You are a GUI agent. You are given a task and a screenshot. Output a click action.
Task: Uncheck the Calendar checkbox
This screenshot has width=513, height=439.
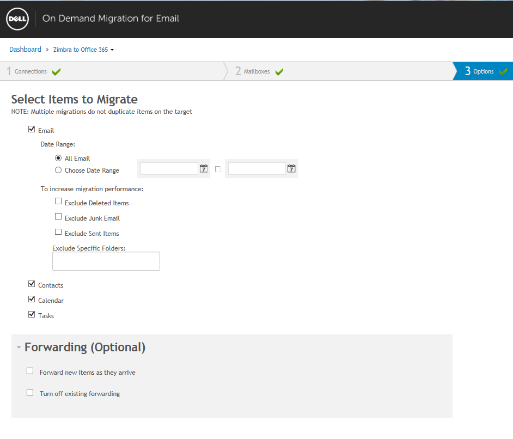point(31,299)
